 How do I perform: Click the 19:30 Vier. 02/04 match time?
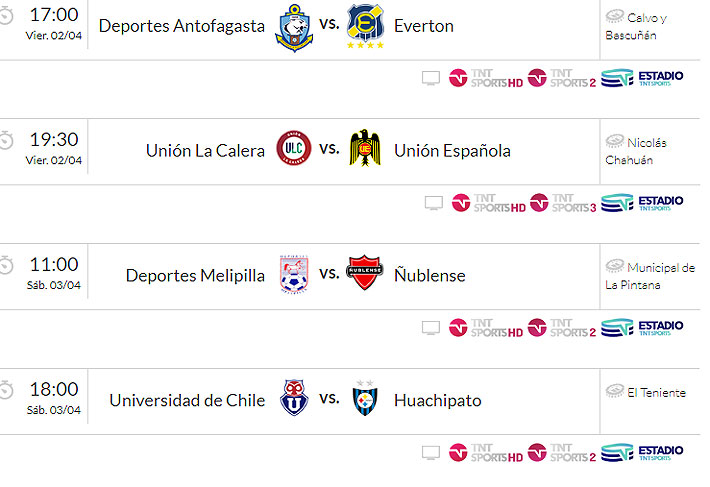[54, 148]
